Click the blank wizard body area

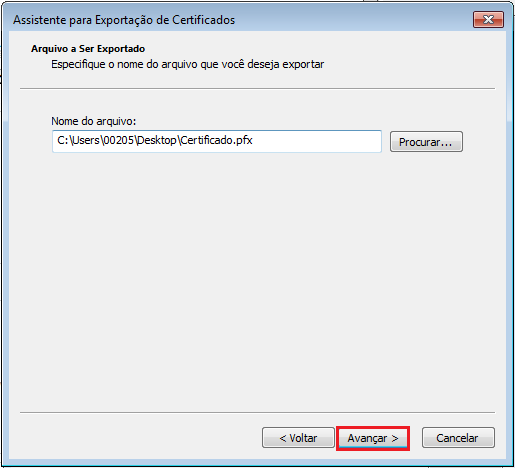click(257, 280)
